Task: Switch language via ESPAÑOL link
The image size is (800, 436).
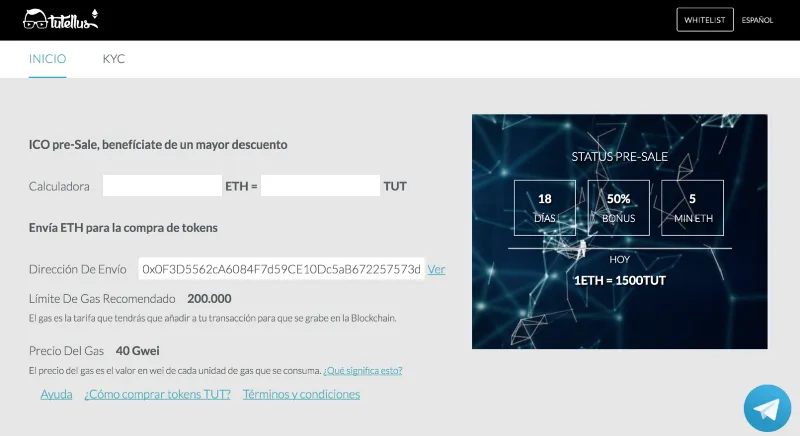Action: point(757,20)
